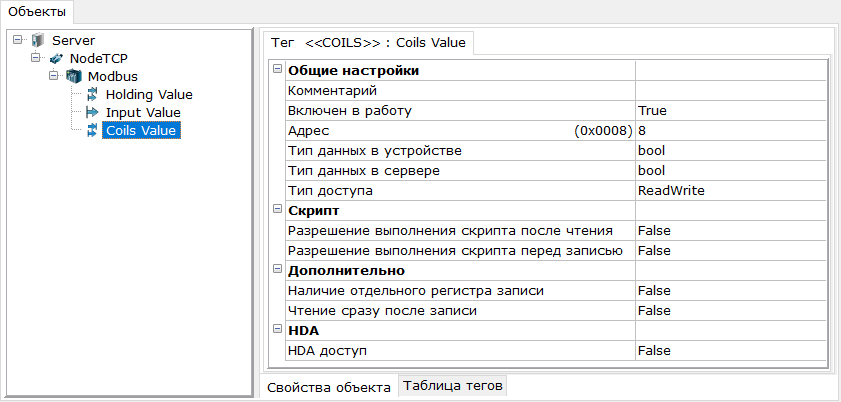841x402 pixels.
Task: Select the Тег <<COILS>> : Coils Value tab
Action: [x=368, y=42]
